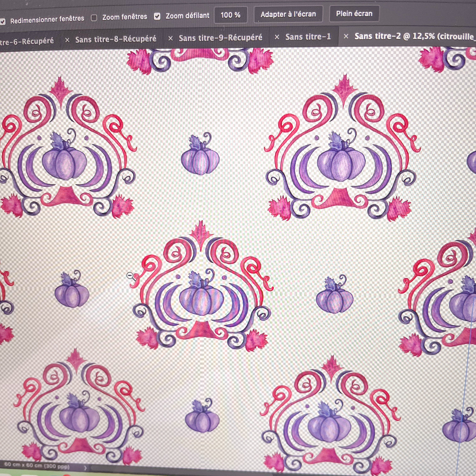Click the 60 cm x 60 cm document info

[x=37, y=465]
